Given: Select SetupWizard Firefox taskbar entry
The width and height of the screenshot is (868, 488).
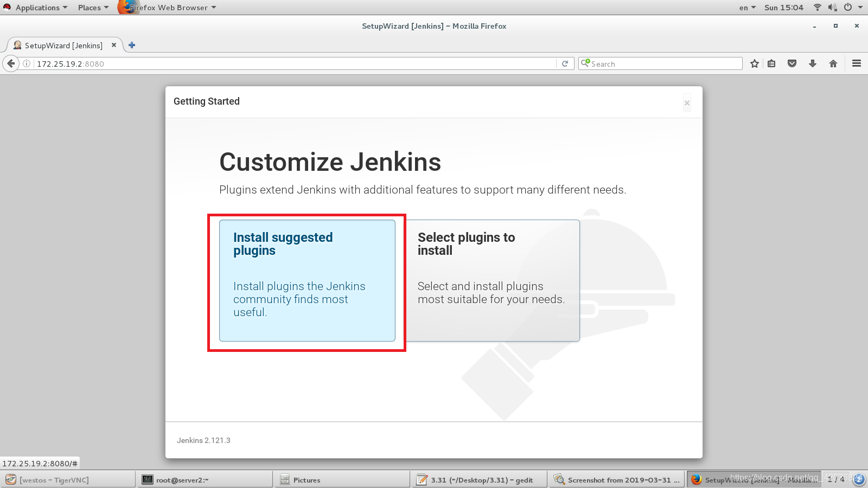Looking at the screenshot, I should pyautogui.click(x=754, y=480).
